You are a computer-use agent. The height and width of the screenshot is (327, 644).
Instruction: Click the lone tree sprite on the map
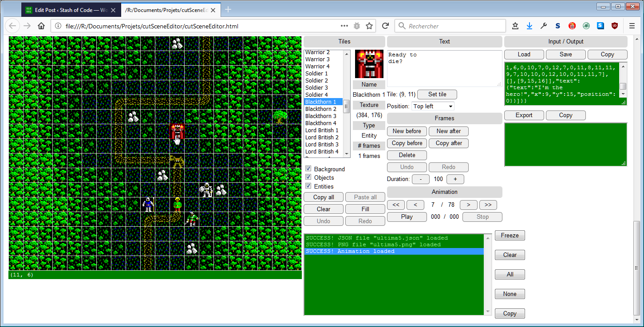[280, 117]
